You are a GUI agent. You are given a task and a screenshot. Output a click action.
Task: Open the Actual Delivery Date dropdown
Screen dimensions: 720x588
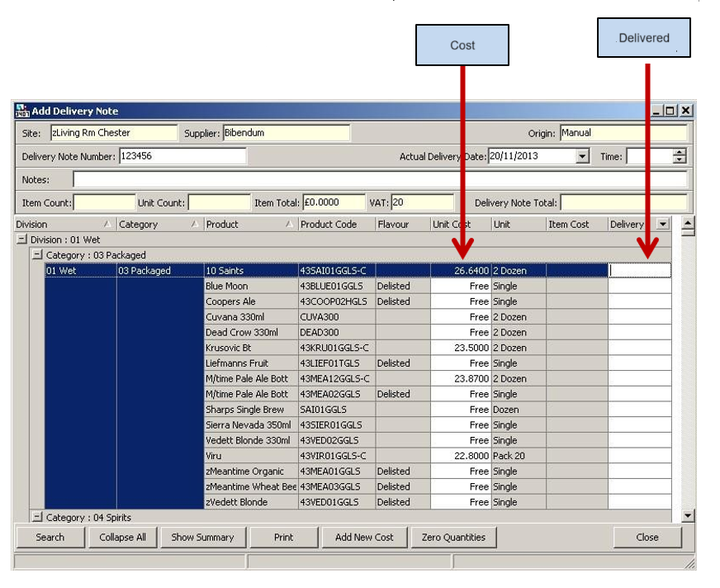pos(582,157)
